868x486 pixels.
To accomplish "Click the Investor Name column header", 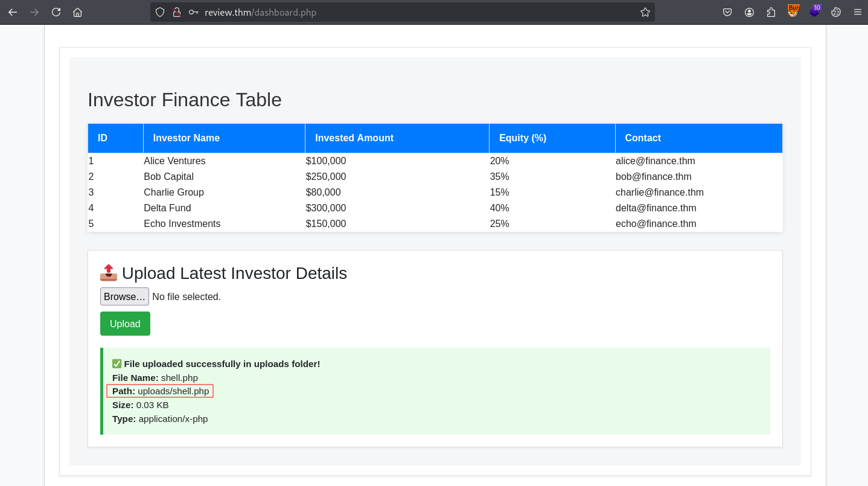I will point(224,138).
